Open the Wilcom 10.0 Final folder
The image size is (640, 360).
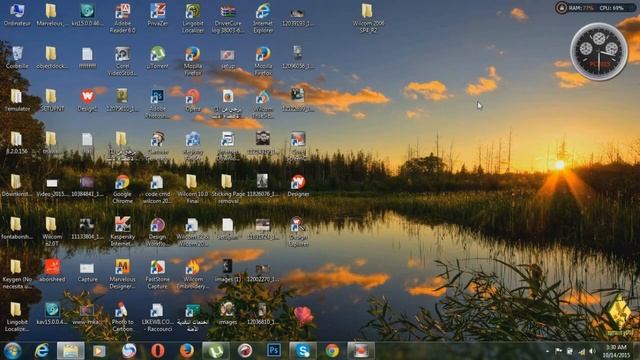coord(192,189)
